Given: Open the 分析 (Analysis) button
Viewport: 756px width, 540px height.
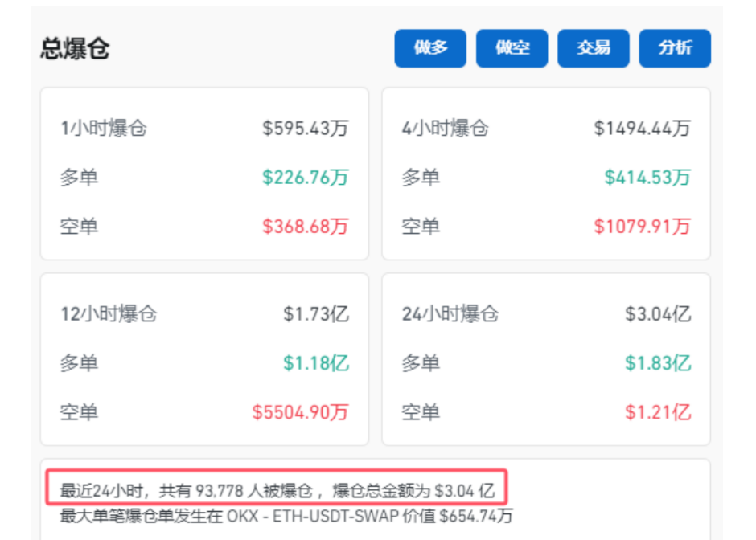Looking at the screenshot, I should [x=674, y=48].
